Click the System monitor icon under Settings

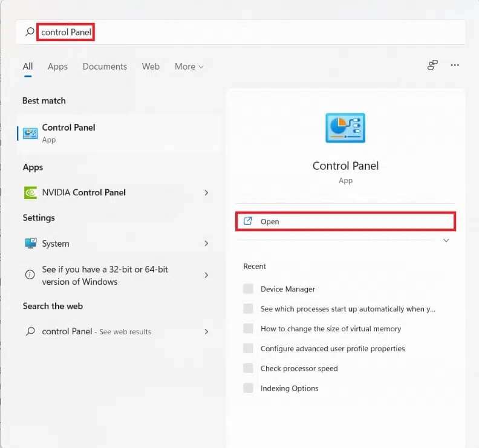point(30,243)
